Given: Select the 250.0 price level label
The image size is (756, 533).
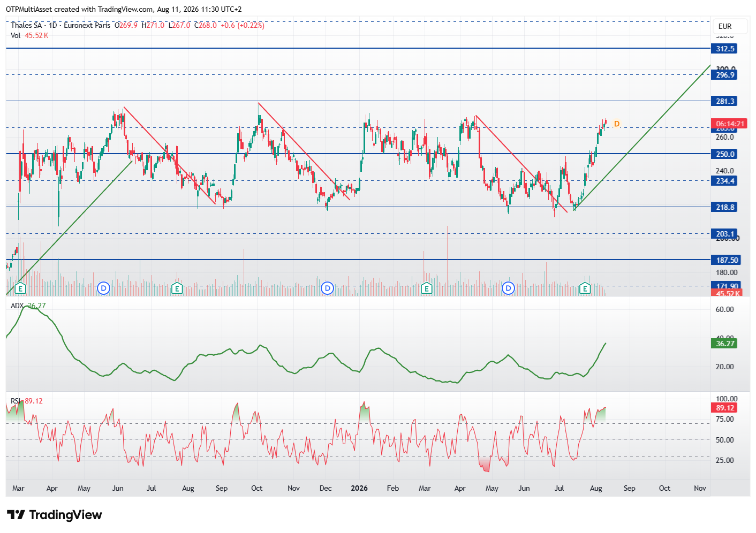Looking at the screenshot, I should 725,154.
